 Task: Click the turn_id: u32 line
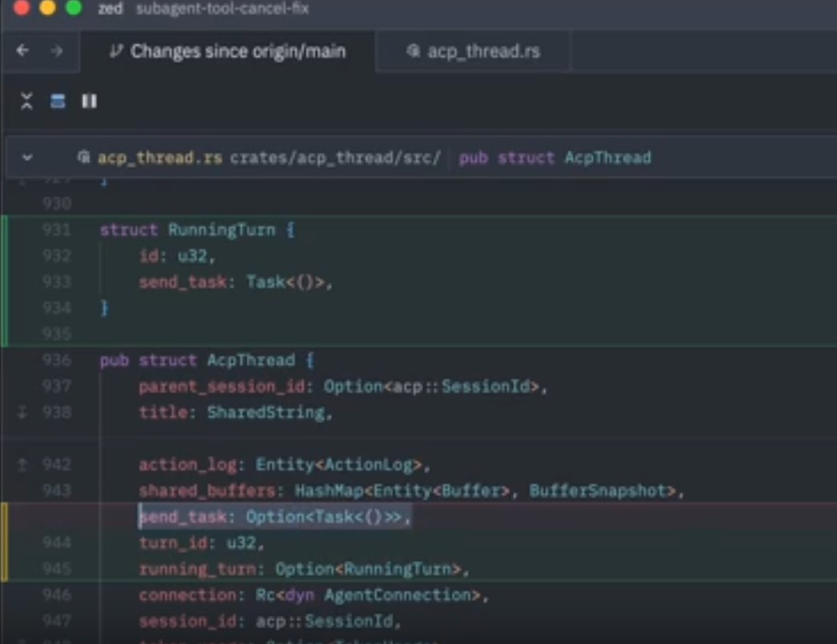tap(201, 542)
